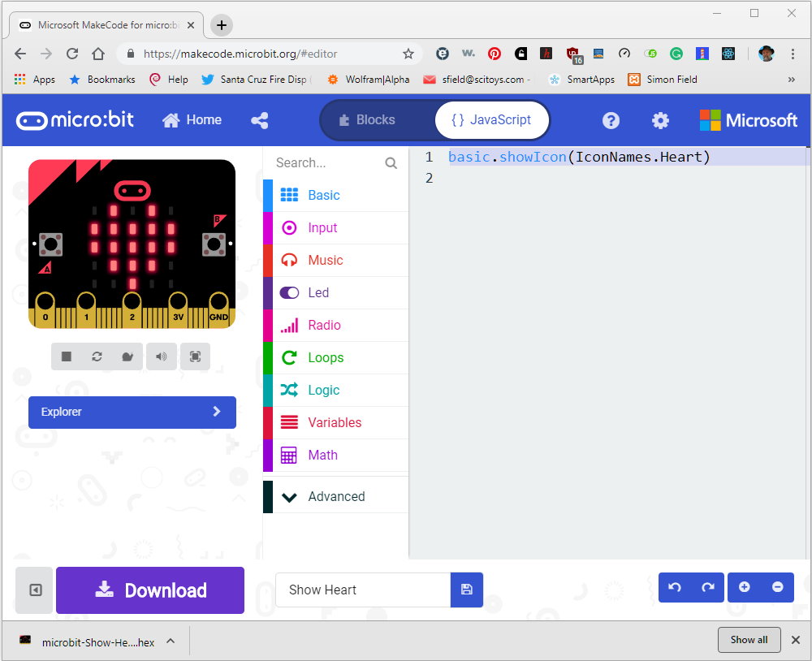Switch to JavaScript mode

click(491, 119)
